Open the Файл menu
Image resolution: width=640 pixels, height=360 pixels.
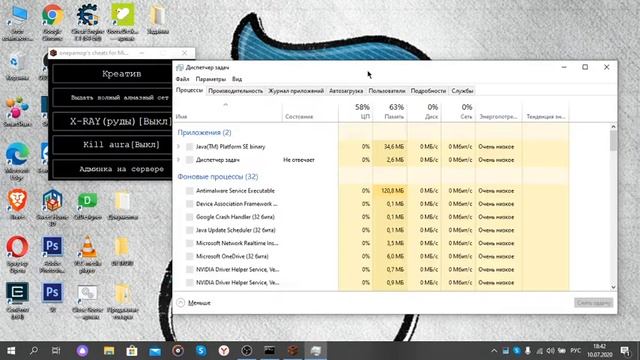tap(182, 79)
